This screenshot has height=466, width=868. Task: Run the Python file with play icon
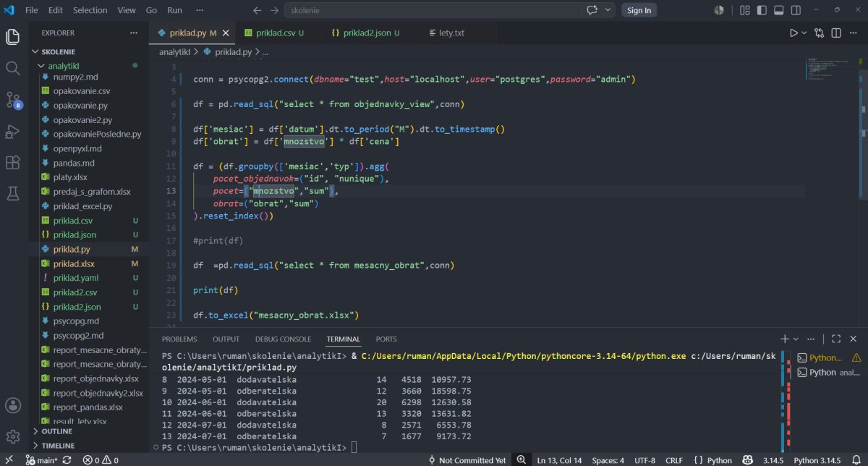click(793, 33)
